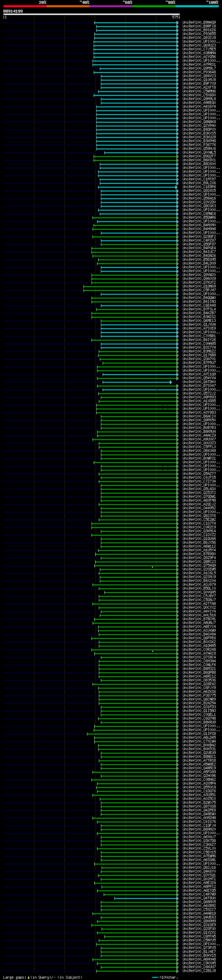222x980 pixels.
Task: Open hit UniRef100_Q93ZJ8
Action: coord(199,38)
